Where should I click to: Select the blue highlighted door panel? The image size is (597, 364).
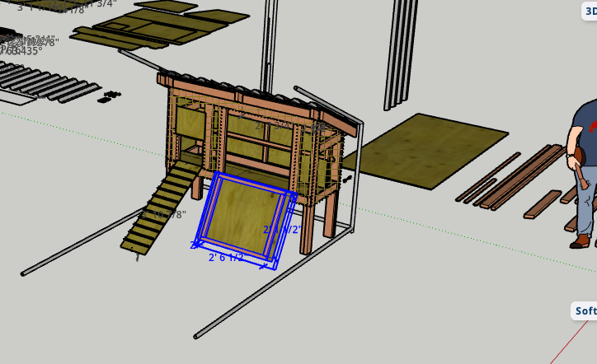pyautogui.click(x=244, y=219)
